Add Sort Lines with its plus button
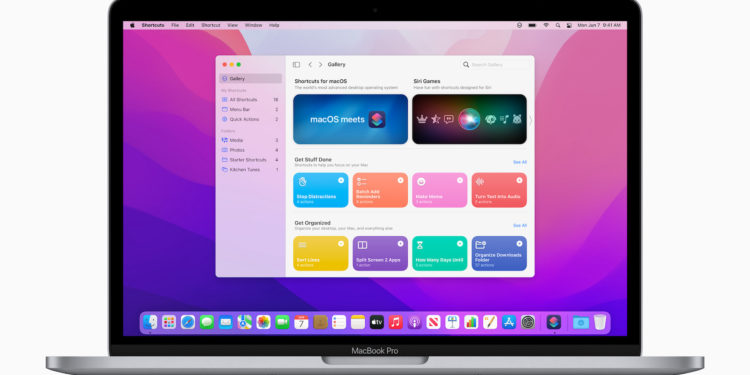This screenshot has height=375, width=750. [341, 243]
